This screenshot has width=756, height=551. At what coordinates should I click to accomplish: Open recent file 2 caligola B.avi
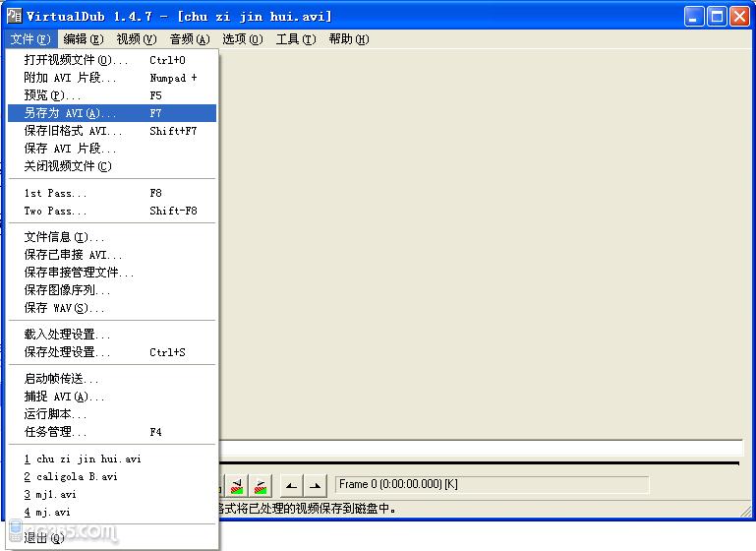pos(112,476)
